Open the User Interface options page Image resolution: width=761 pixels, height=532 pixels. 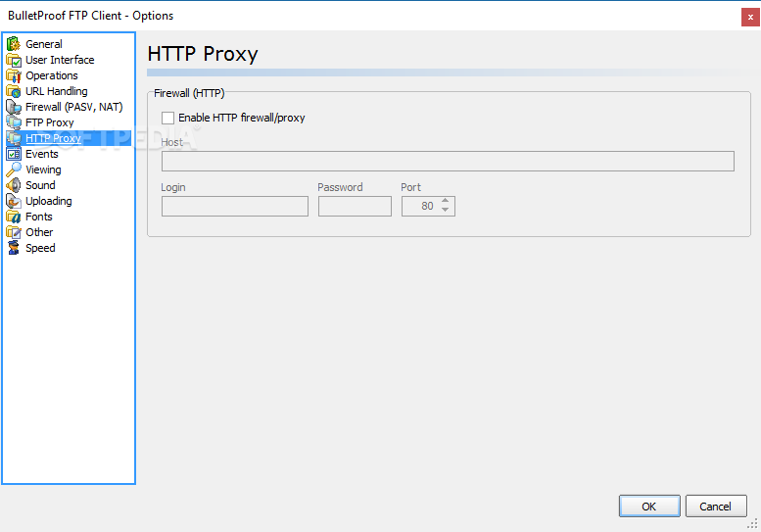tap(60, 60)
